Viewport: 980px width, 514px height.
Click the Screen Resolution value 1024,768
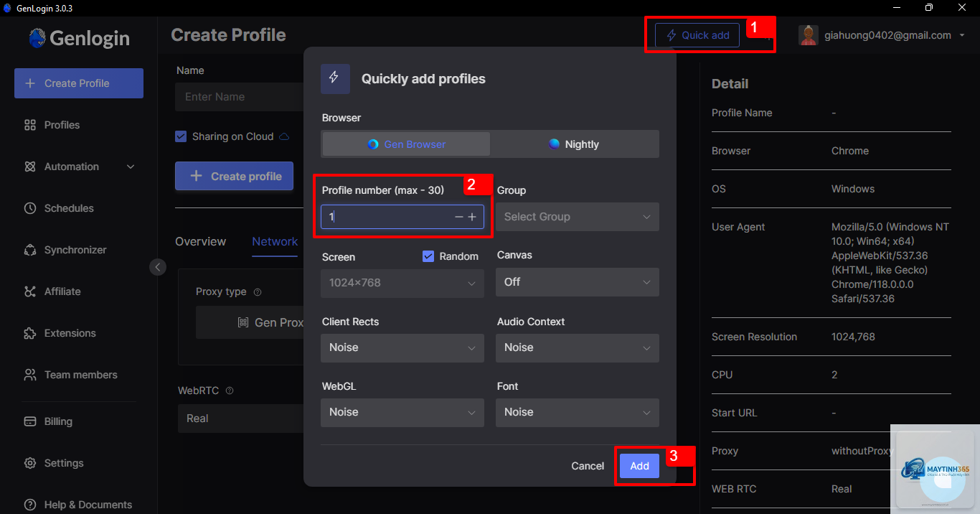coord(853,337)
